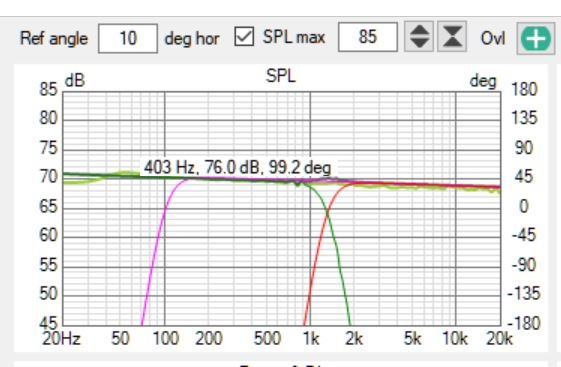
Task: Click the '85' dB axis label on chart
Action: point(48,89)
